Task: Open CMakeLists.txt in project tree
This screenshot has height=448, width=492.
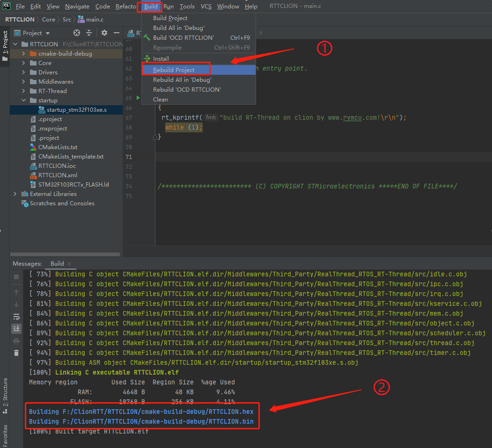Action: point(58,147)
